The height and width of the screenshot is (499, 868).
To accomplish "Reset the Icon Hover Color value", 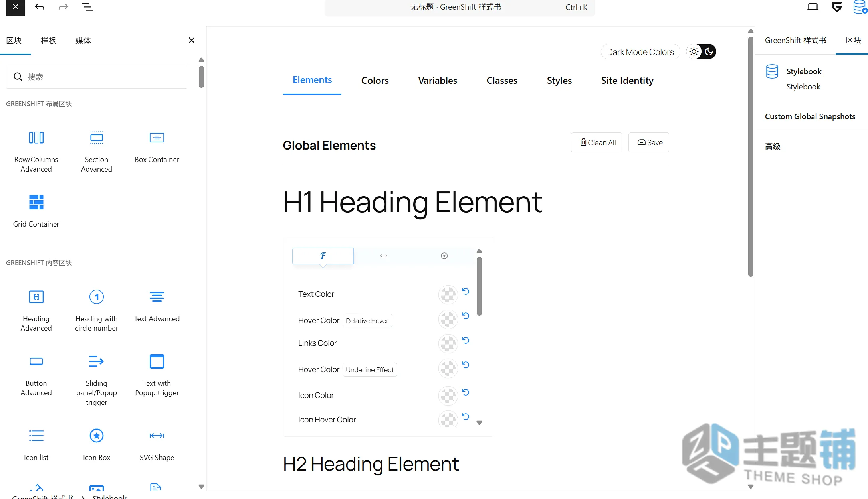I will coord(466,416).
